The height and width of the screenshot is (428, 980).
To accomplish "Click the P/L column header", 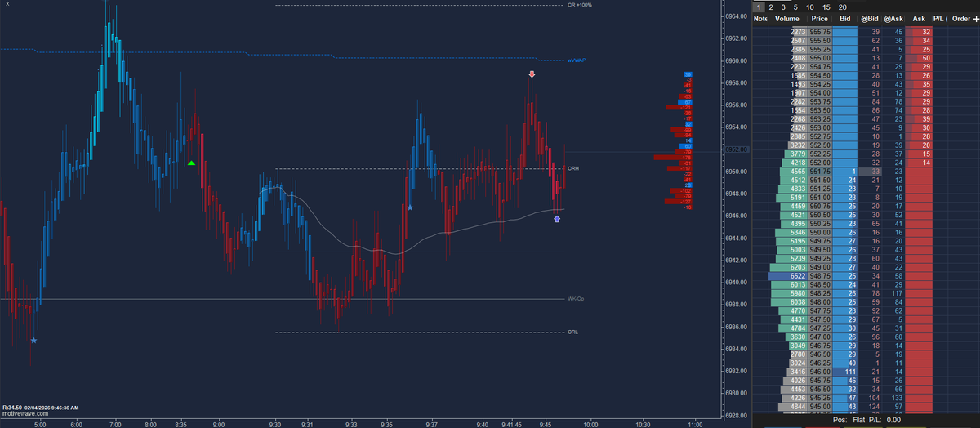I will coord(939,19).
